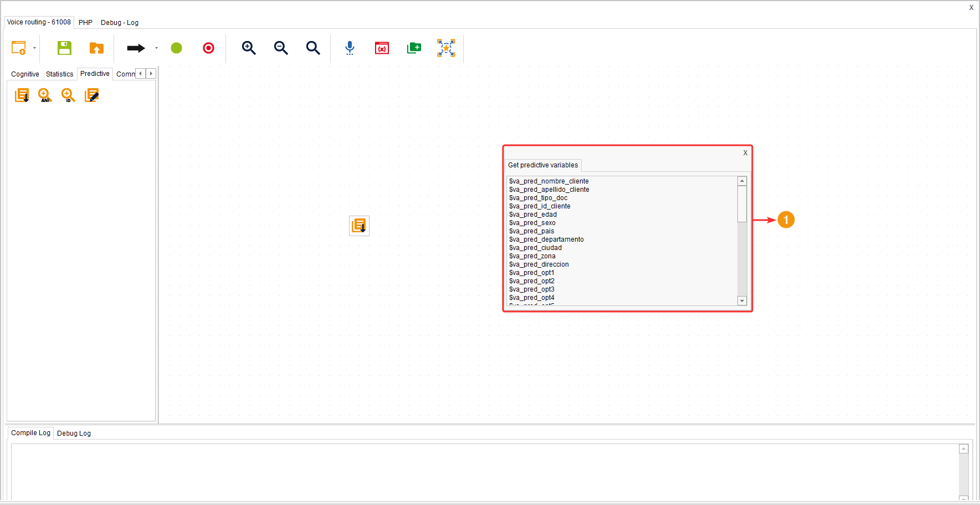Open the PHP tab
Image resolution: width=980 pixels, height=505 pixels.
[85, 23]
